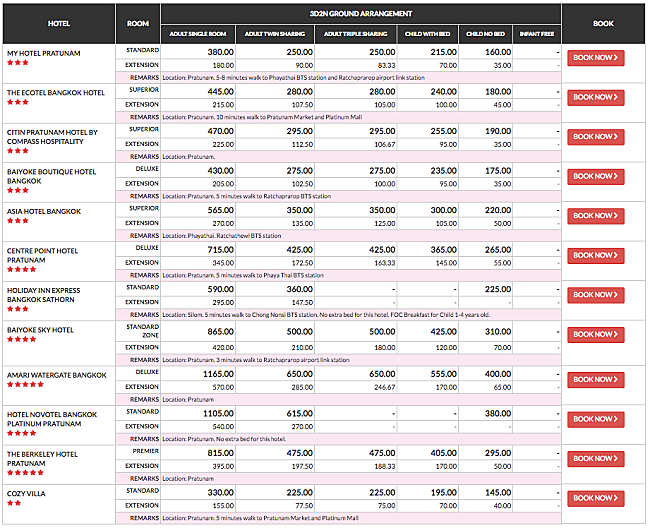Select the AMARI WATERGATE BANGKOK name
The width and height of the screenshot is (650, 528).
[57, 375]
